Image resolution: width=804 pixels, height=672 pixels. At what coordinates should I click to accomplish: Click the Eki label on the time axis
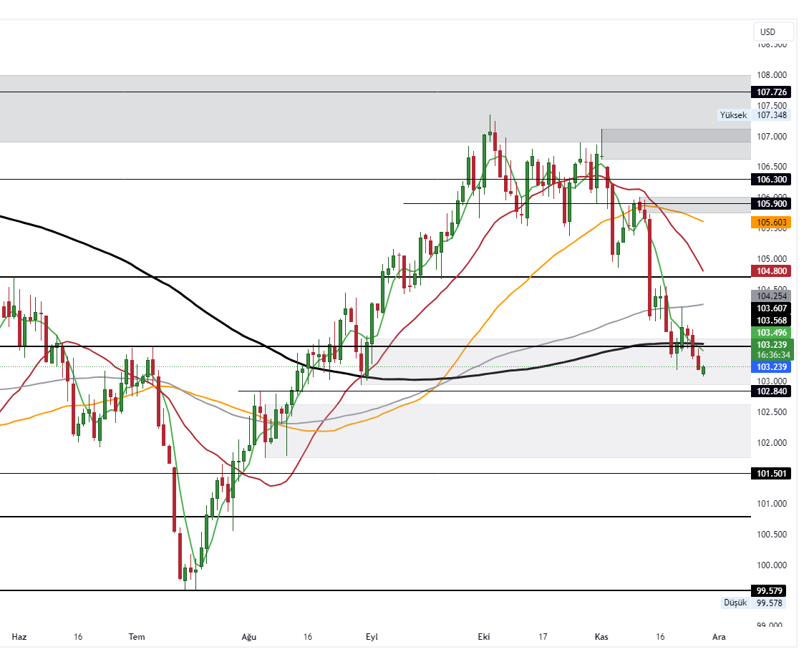coord(483,636)
